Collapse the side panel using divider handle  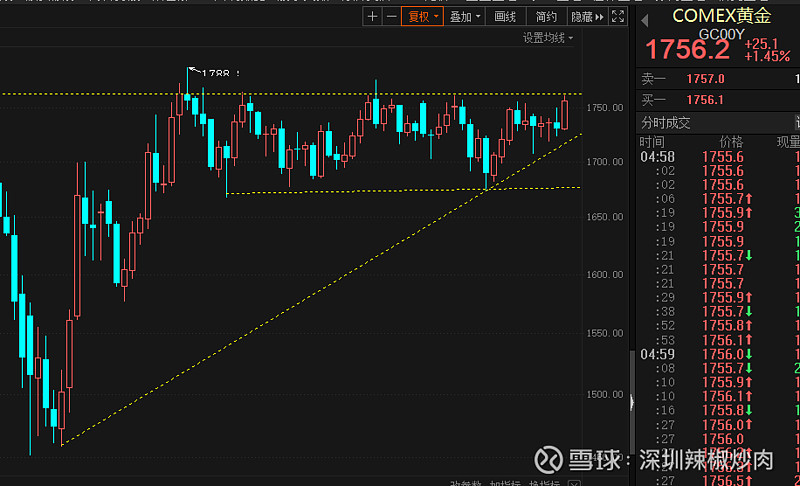(x=632, y=402)
